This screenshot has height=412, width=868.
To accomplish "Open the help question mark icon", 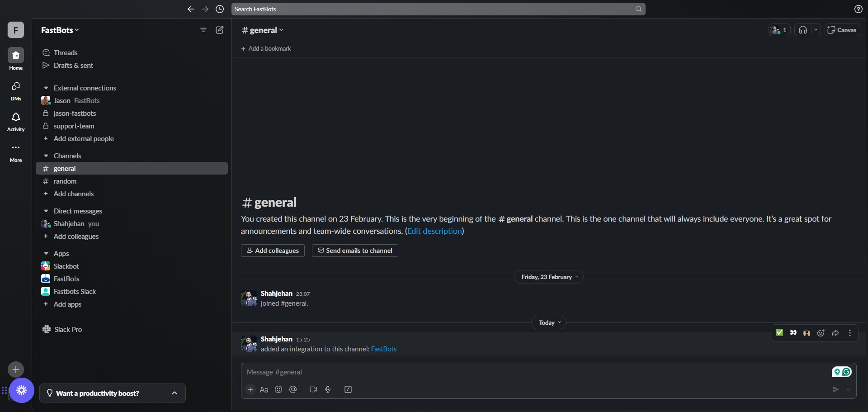I will click(858, 9).
